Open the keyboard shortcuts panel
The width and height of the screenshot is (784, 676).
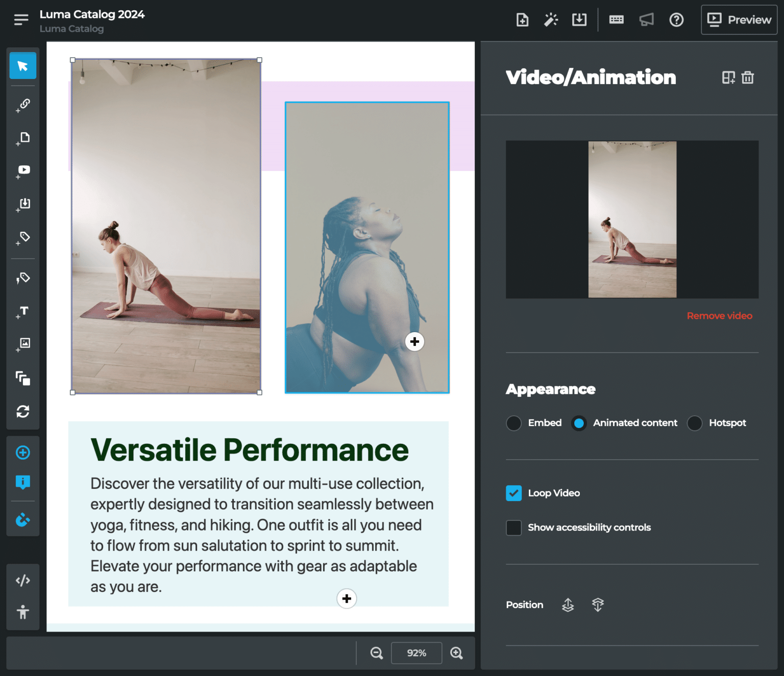(616, 19)
